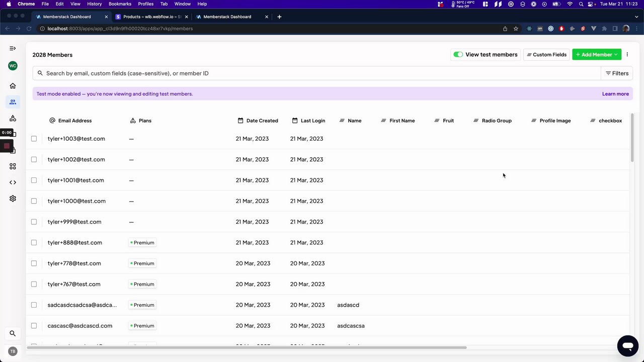
Task: Open the Chrome profile avatar
Action: coord(626,29)
